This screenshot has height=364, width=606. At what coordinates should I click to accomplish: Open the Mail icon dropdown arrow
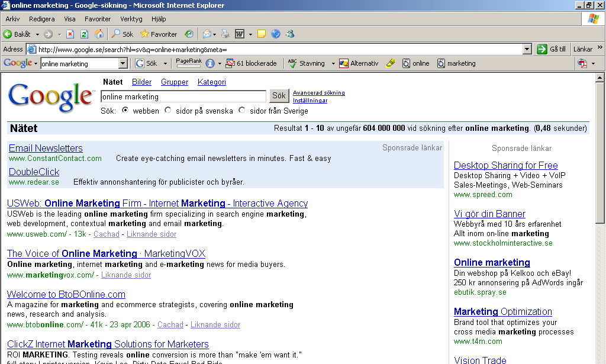click(x=214, y=34)
